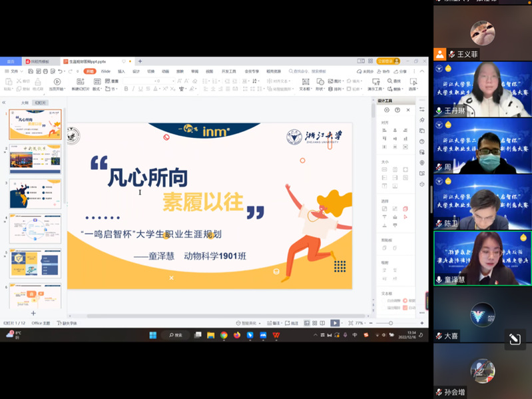Click the slideshow play button in status bar
The width and height of the screenshot is (532, 399).
pos(335,323)
